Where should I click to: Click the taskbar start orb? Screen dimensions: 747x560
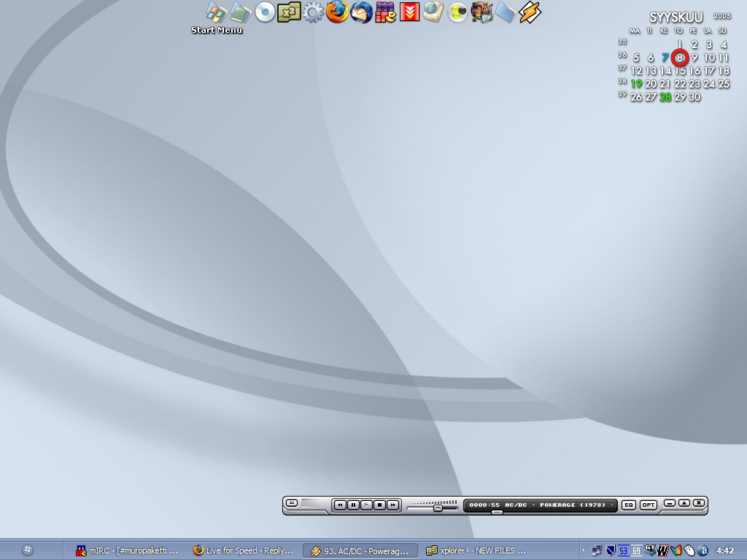point(28,550)
